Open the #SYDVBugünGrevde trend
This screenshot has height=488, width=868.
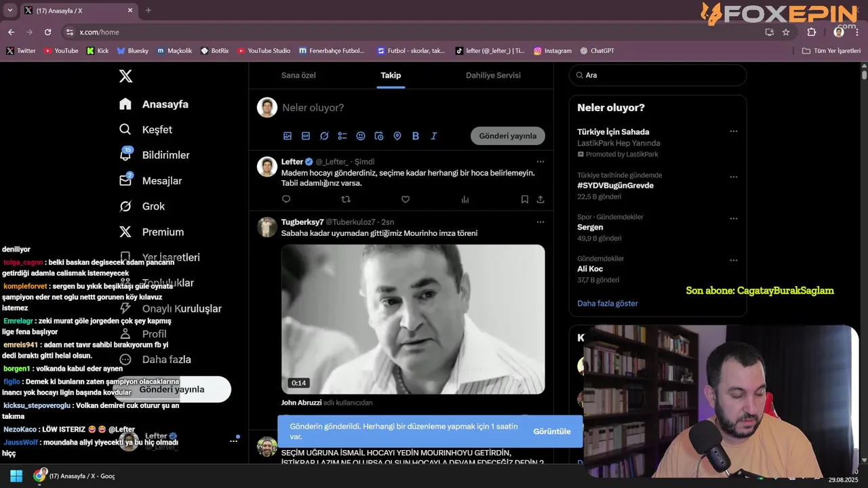click(616, 186)
